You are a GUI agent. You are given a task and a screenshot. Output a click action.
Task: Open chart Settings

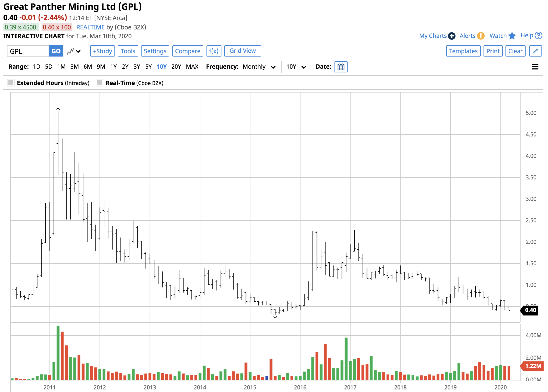pos(155,51)
